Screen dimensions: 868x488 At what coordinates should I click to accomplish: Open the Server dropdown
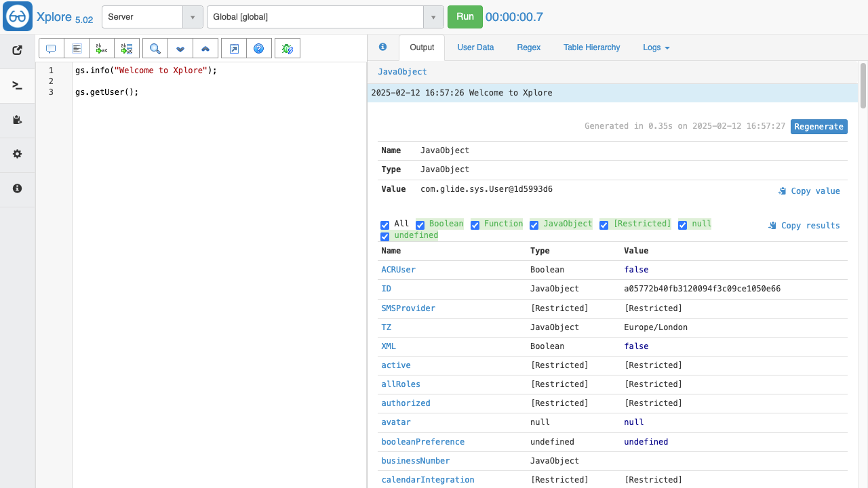pos(152,17)
